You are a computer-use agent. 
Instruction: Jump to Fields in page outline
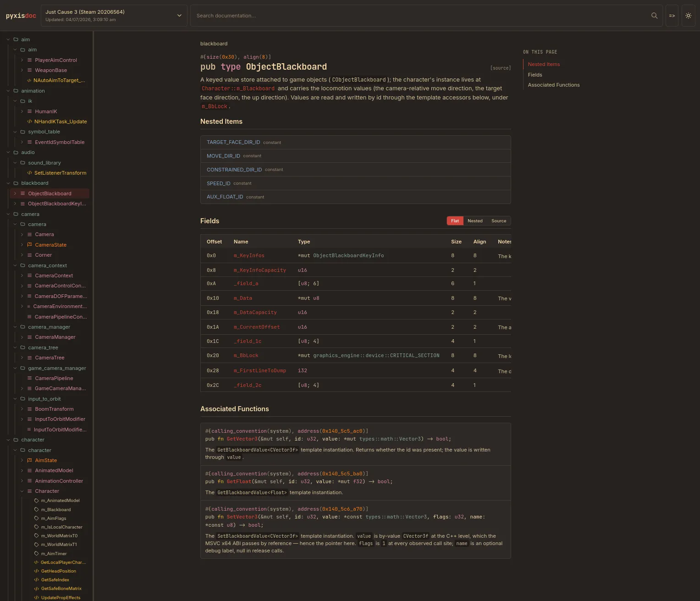coord(535,75)
